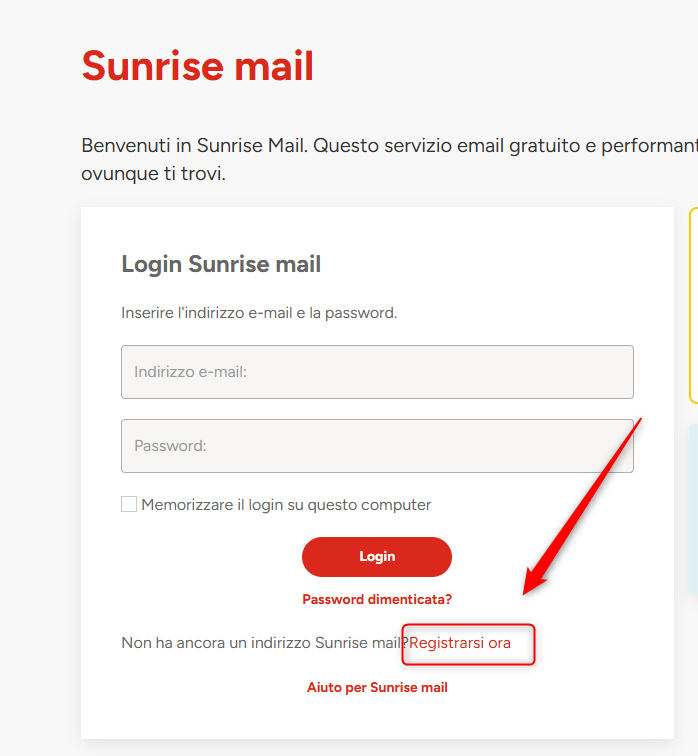
Task: Click the "Memorizzare il login su questo computer" label
Action: coord(286,505)
